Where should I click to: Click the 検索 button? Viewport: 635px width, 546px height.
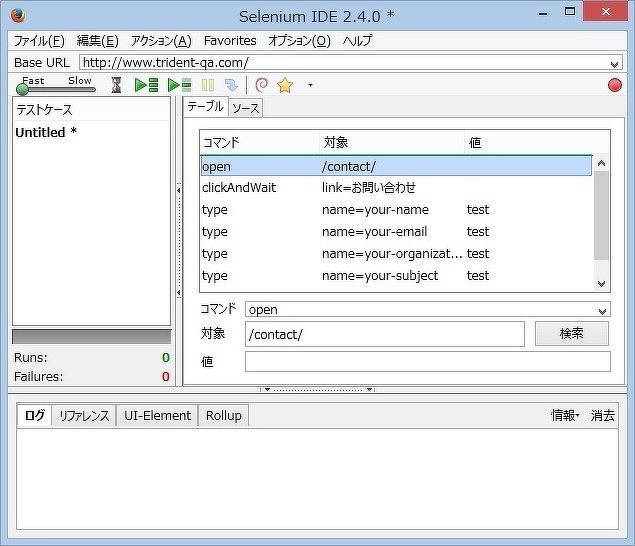pos(571,333)
